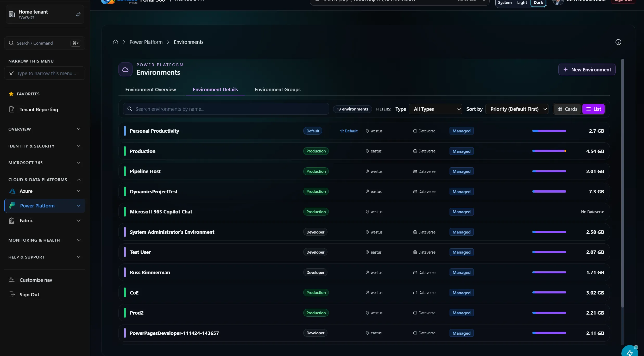
Task: Open Tenant Reporting in favorites
Action: click(x=45, y=109)
